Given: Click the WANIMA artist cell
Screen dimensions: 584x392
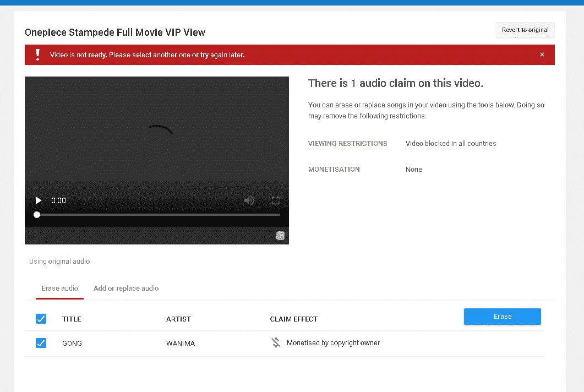Looking at the screenshot, I should click(x=181, y=343).
